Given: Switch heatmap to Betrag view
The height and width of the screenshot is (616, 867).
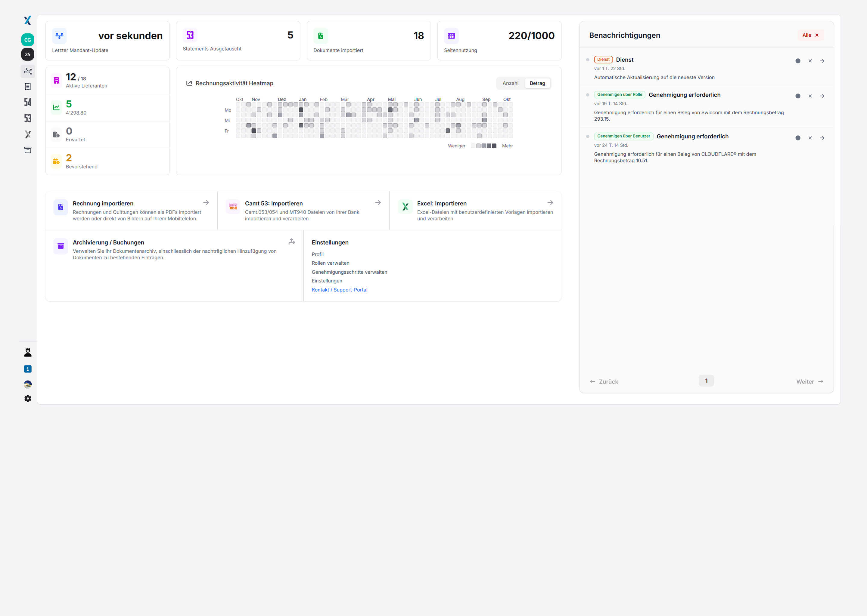Looking at the screenshot, I should 537,83.
